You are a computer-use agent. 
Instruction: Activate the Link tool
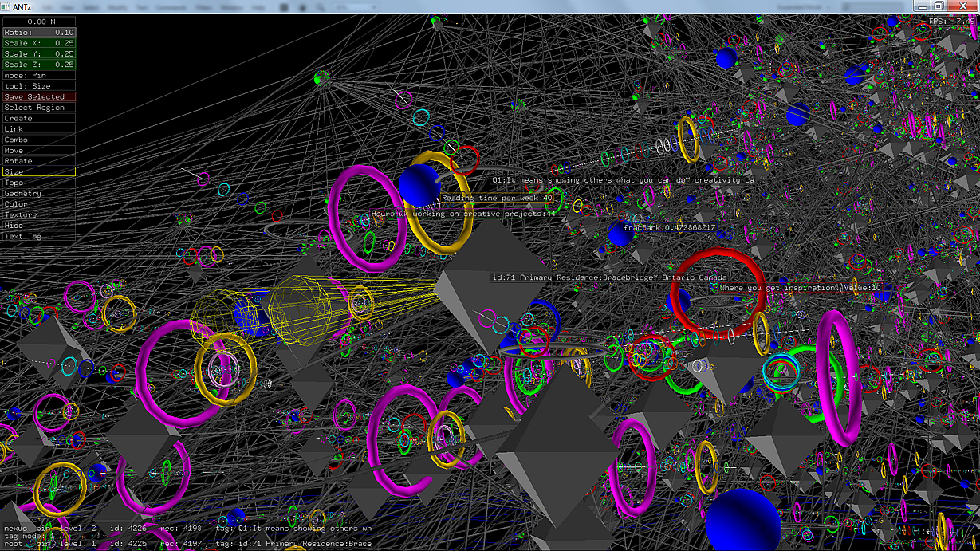coord(38,129)
